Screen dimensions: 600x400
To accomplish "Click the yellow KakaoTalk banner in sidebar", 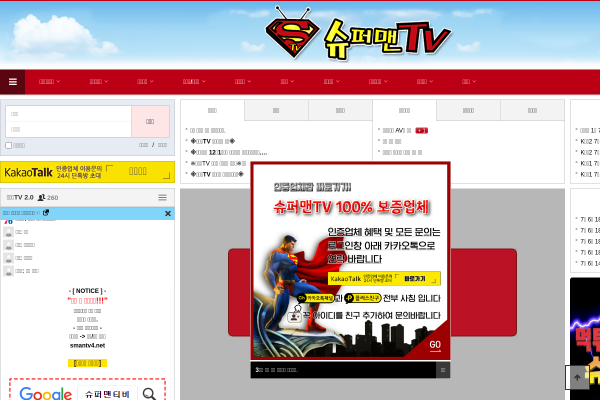I will [87, 172].
